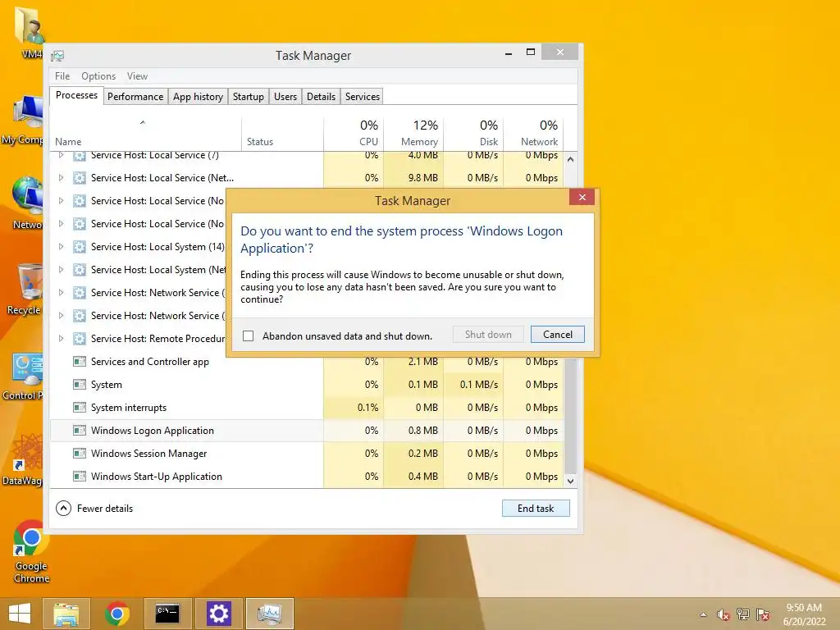Open the File menu
The image size is (840, 630).
click(x=62, y=76)
